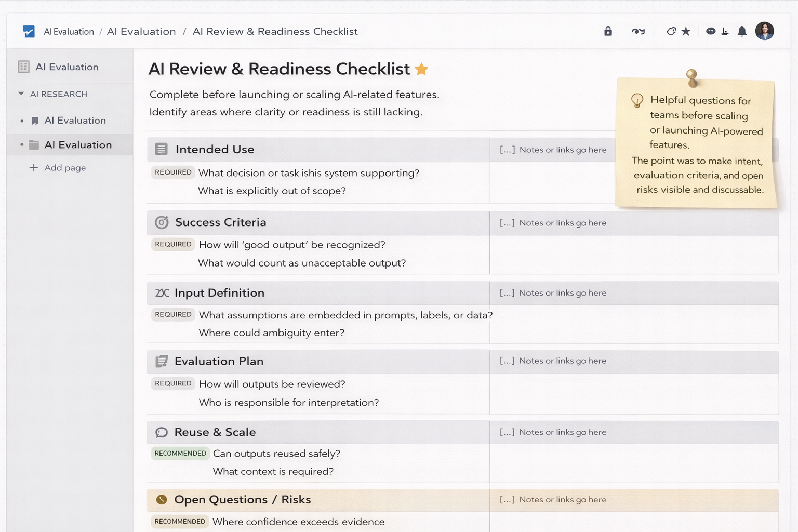Open the lock permissions icon
This screenshot has width=798, height=532.
608,31
